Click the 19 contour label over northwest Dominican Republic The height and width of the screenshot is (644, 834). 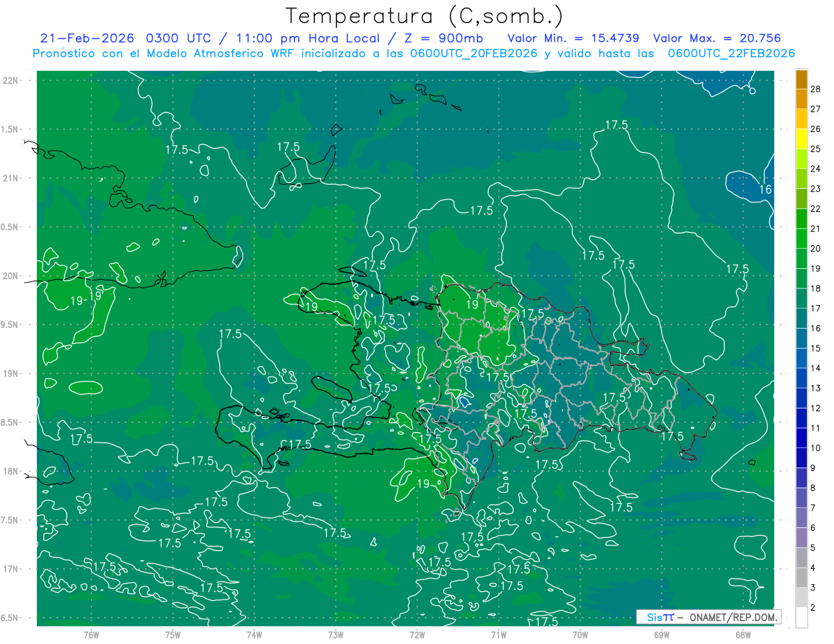472,304
